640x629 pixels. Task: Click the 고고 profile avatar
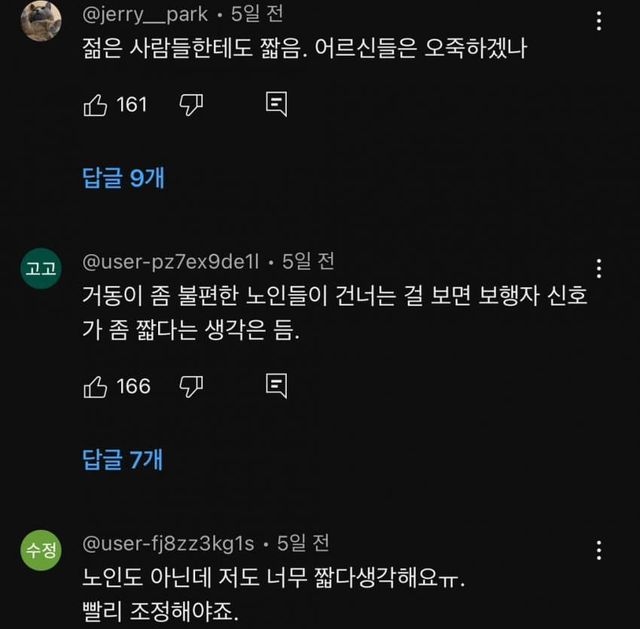click(x=42, y=268)
